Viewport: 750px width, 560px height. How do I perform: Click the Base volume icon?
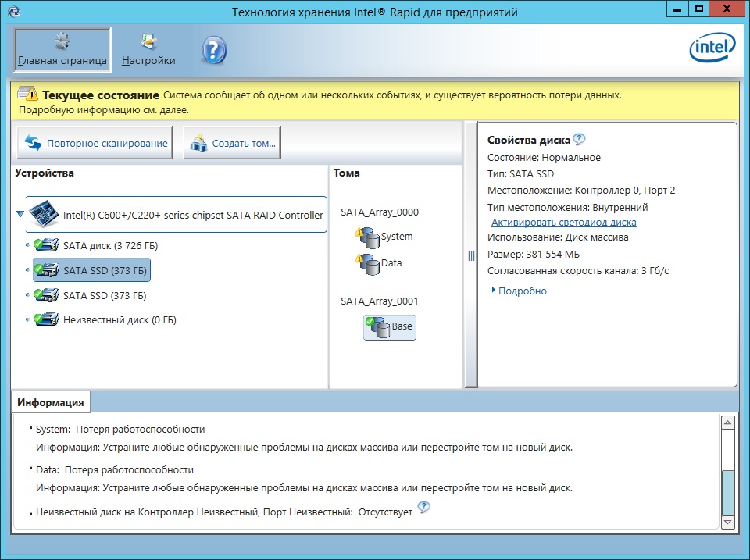click(378, 327)
